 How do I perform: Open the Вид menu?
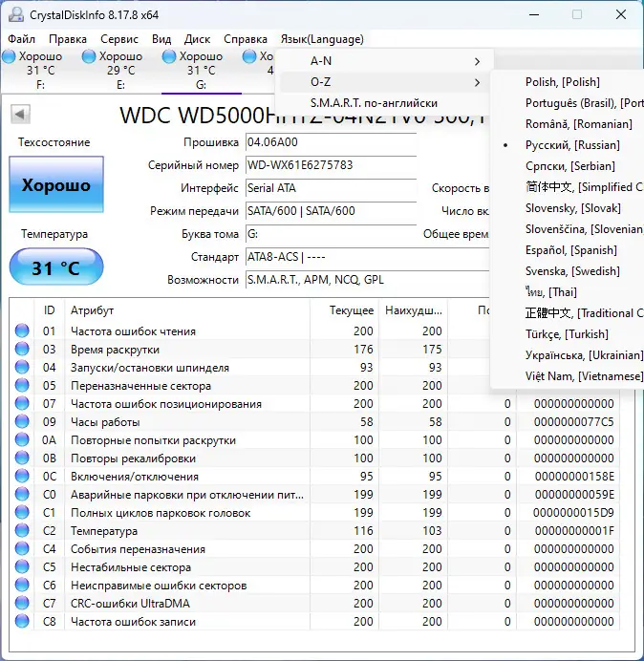click(x=161, y=39)
